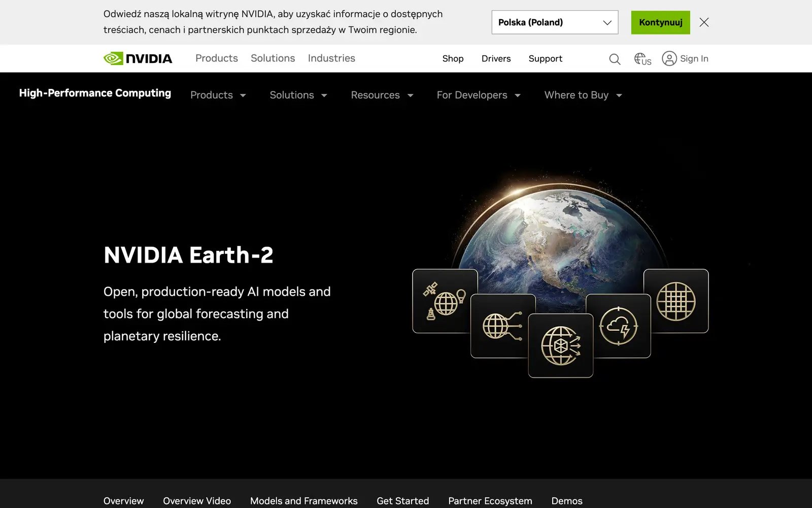Expand the Solutions submenu in the HPC bar
812x508 pixels.
298,95
